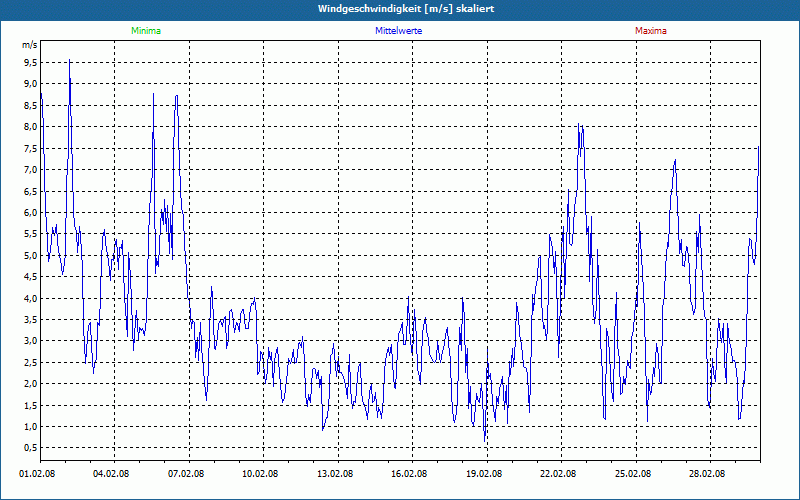Click the 2,0 y-axis value

[x=31, y=384]
